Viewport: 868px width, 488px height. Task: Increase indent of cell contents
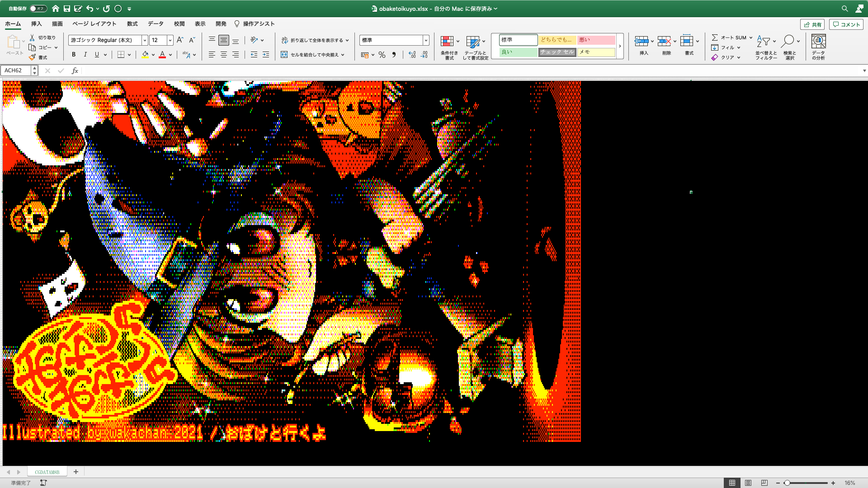tap(266, 55)
